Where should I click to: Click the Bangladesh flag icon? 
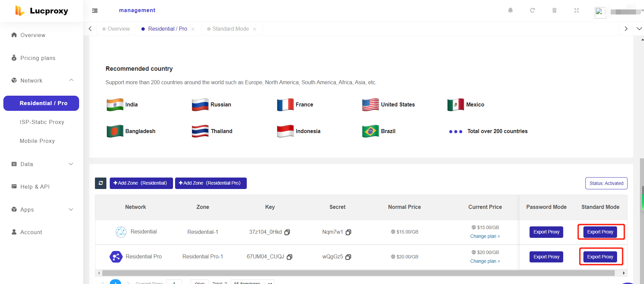115,131
